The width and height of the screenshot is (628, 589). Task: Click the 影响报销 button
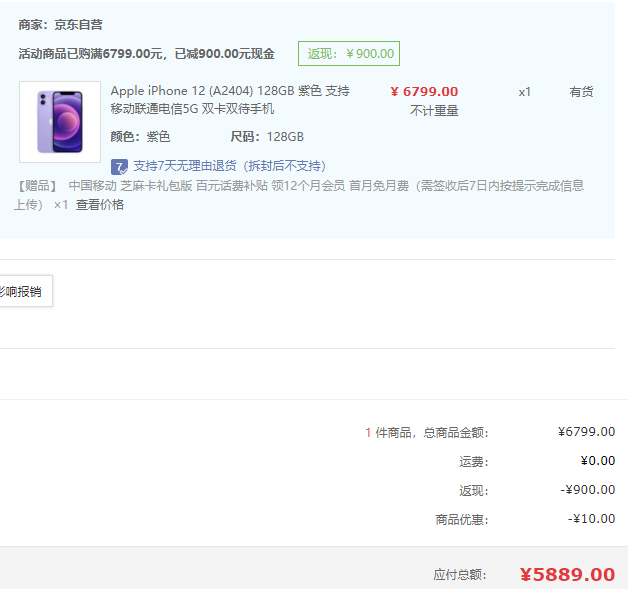click(x=24, y=291)
